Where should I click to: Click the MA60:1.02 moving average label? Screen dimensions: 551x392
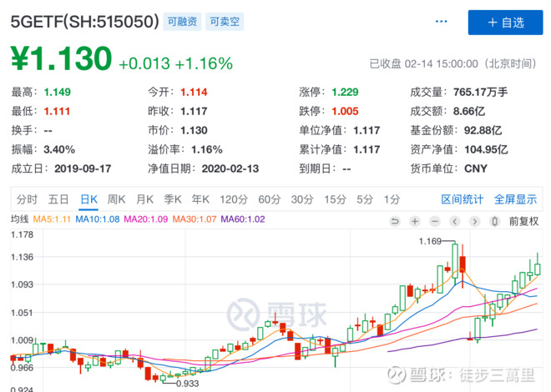pyautogui.click(x=243, y=219)
